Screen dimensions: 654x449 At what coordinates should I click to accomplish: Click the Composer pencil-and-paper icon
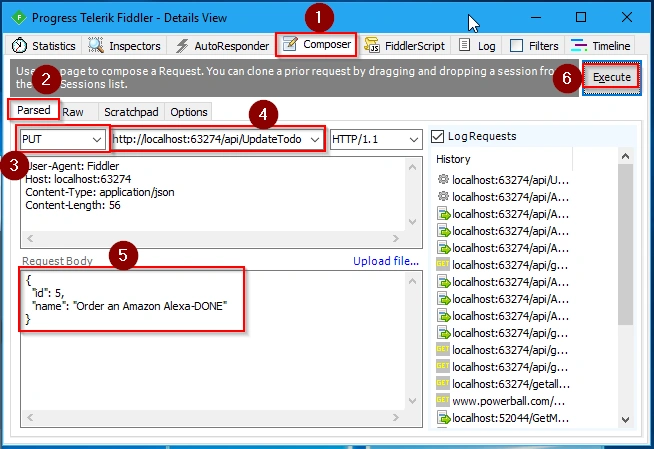(290, 44)
